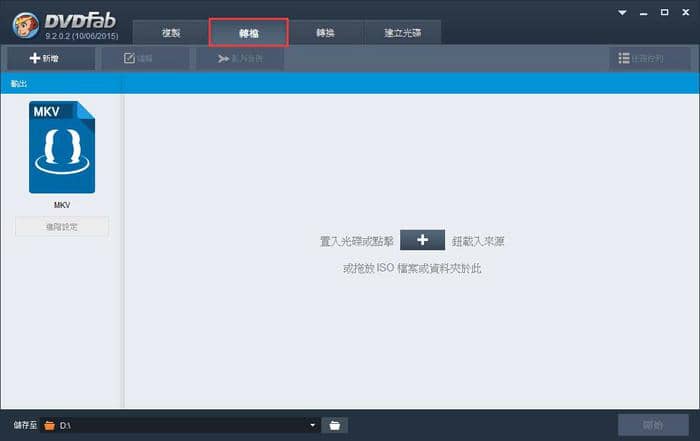Screen dimensions: 700x441
Task: Click the 開始 start button
Action: tap(653, 425)
